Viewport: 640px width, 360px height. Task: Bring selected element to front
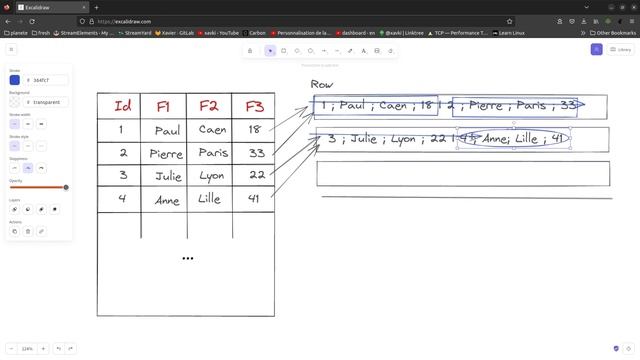coord(55,209)
